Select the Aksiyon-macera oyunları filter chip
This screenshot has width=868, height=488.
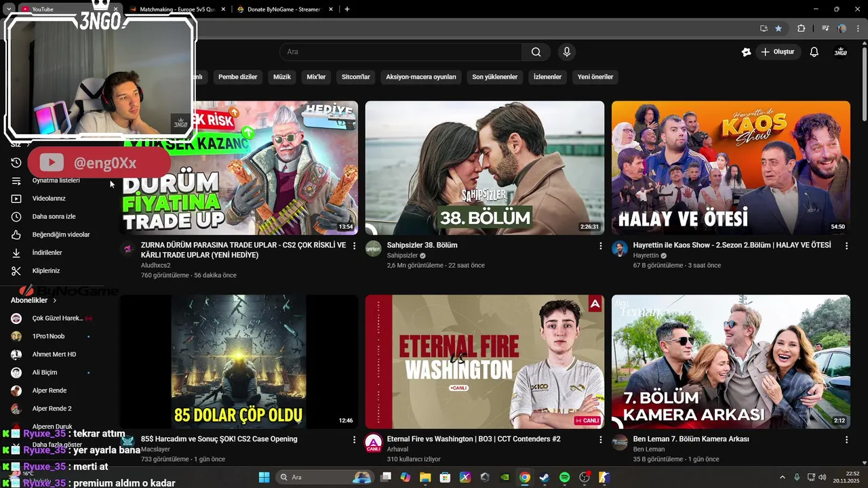tap(421, 77)
